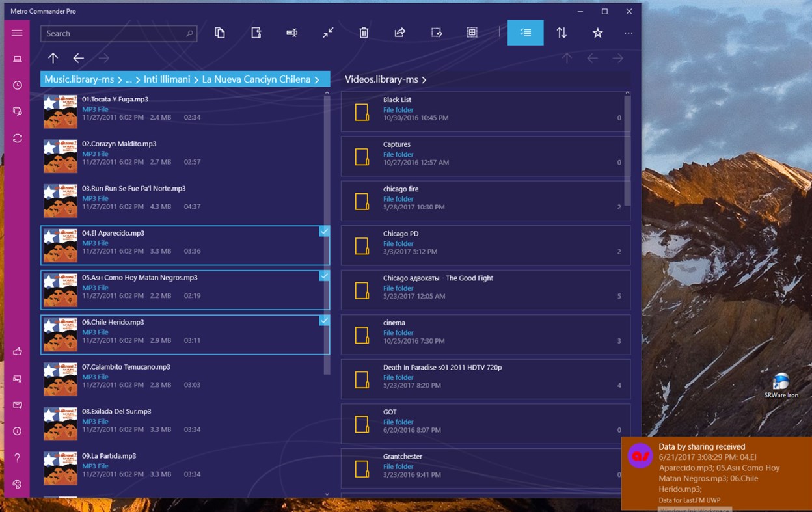Open the Chicago PD folder
Viewport: 812px width, 512px height.
tap(485, 245)
